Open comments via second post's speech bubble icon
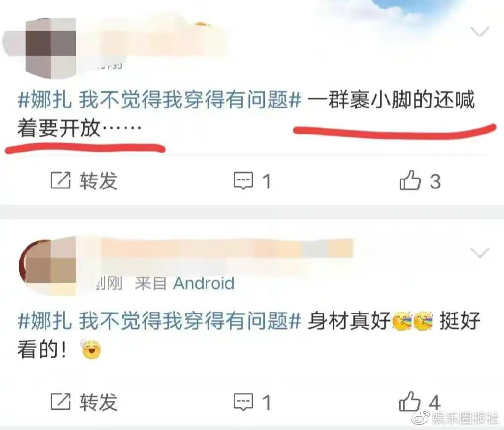Viewport: 504px width, 430px height. tap(243, 402)
